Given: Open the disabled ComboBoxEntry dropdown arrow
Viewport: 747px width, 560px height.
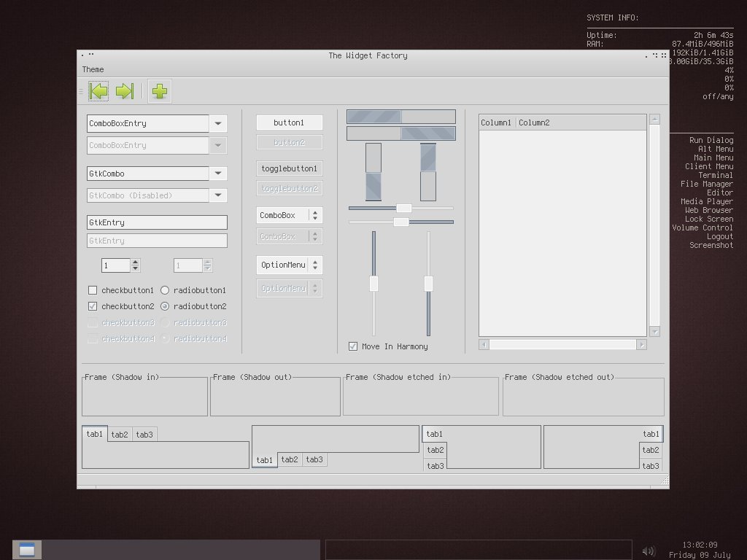Looking at the screenshot, I should click(x=217, y=145).
